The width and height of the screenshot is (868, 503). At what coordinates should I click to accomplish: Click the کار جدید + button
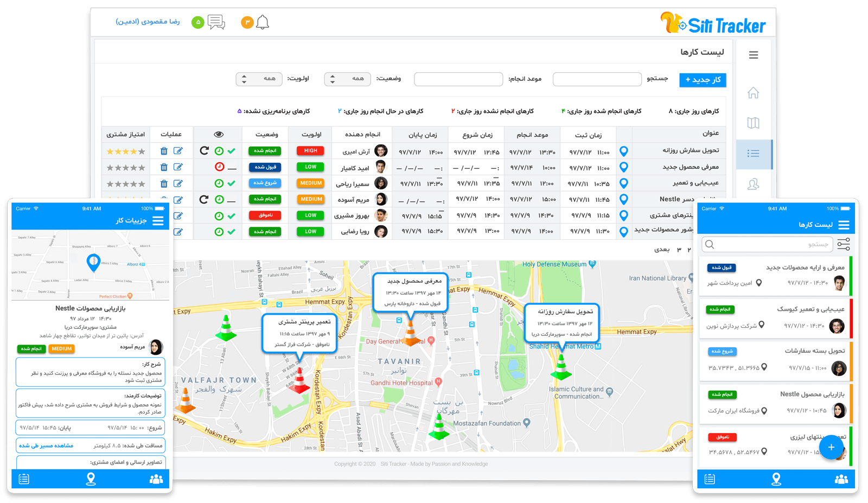703,80
